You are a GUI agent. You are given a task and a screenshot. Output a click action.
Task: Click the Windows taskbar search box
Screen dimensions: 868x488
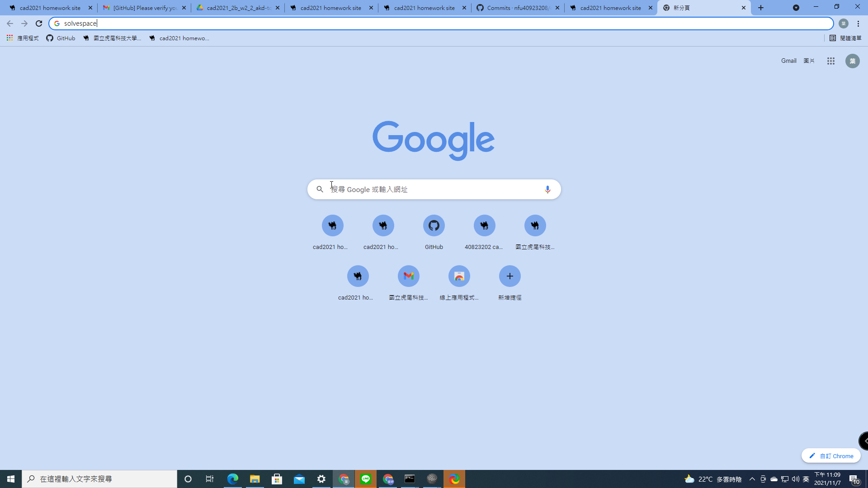pos(99,479)
